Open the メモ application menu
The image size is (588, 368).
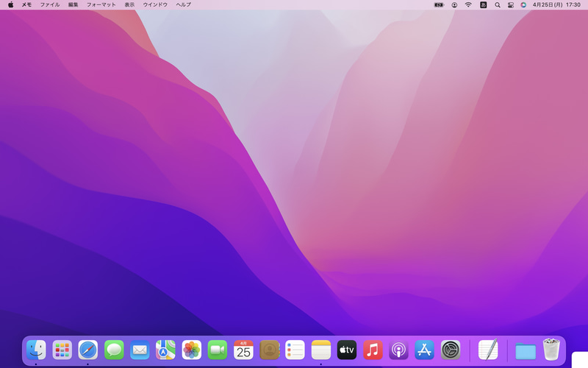point(26,4)
